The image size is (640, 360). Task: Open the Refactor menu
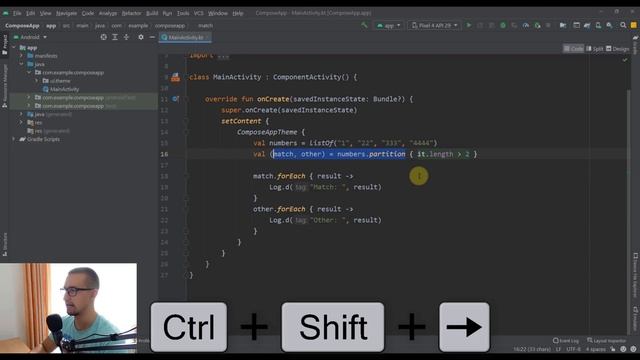click(x=131, y=13)
